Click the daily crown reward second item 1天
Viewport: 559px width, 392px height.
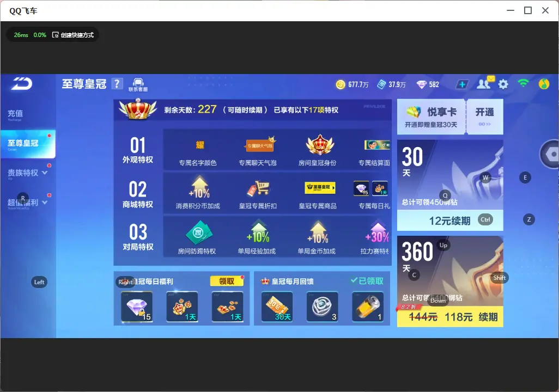tap(182, 307)
